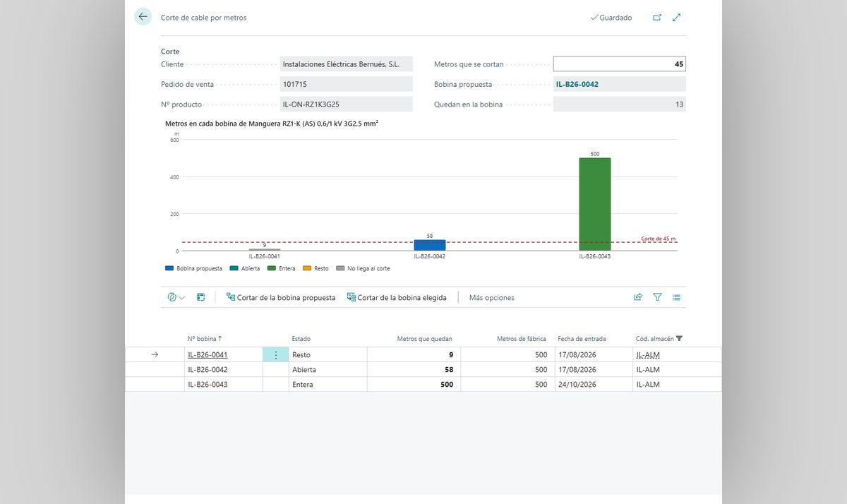Open row options for IL-B26-0041

pyautogui.click(x=275, y=355)
